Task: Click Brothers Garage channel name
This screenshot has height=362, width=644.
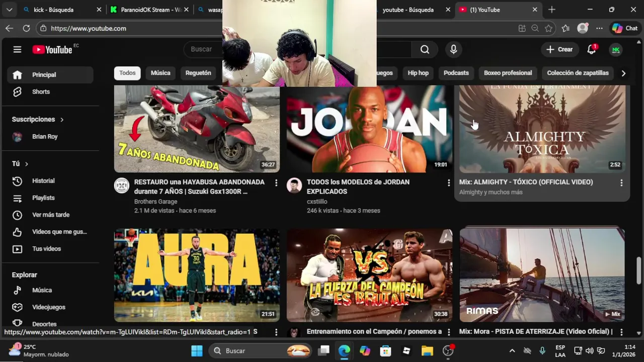Action: (155, 202)
